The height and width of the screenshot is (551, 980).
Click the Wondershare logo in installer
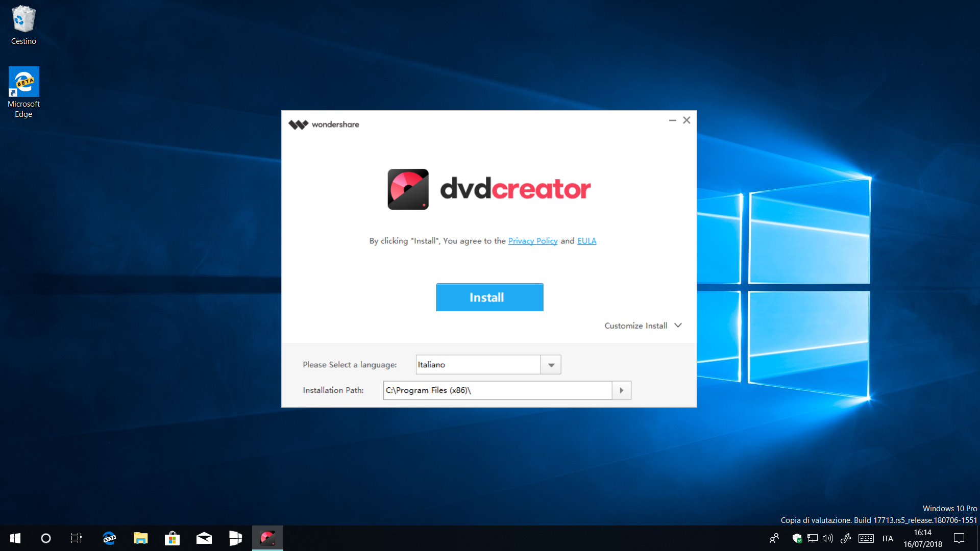pos(324,124)
